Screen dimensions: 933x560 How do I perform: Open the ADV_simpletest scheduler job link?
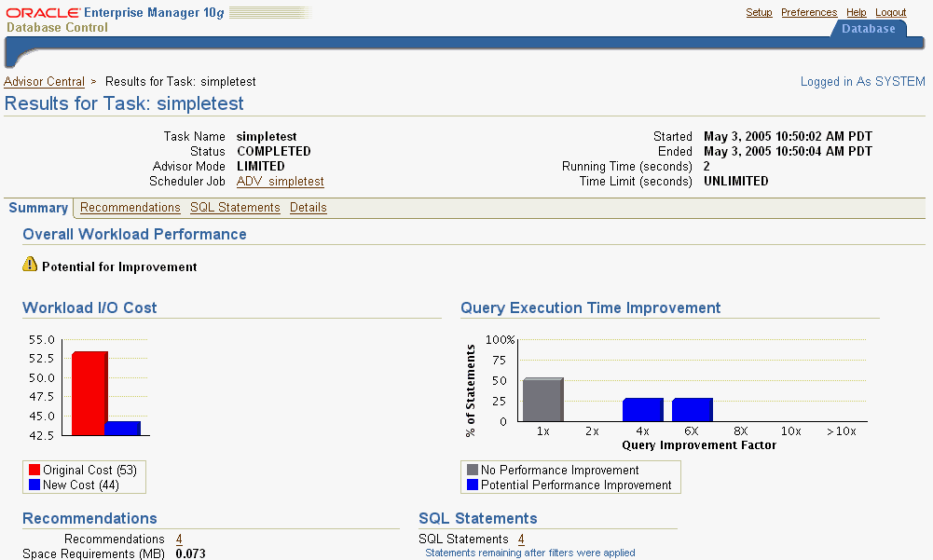[280, 182]
